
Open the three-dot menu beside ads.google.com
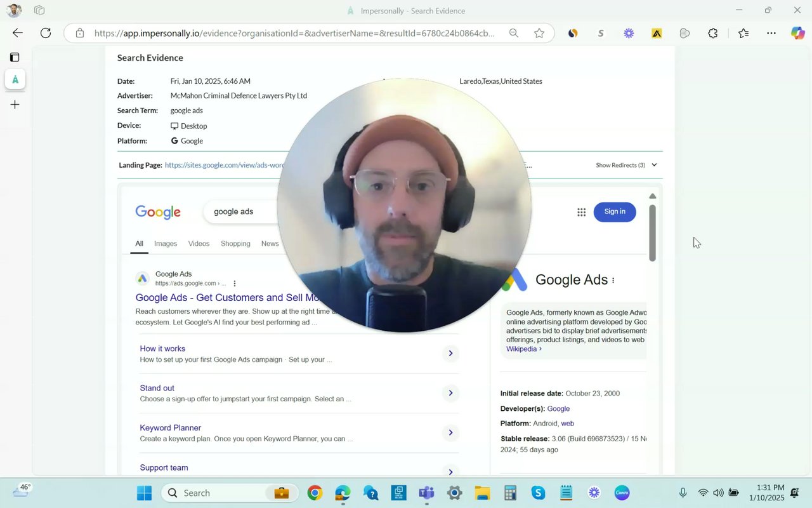click(x=235, y=283)
